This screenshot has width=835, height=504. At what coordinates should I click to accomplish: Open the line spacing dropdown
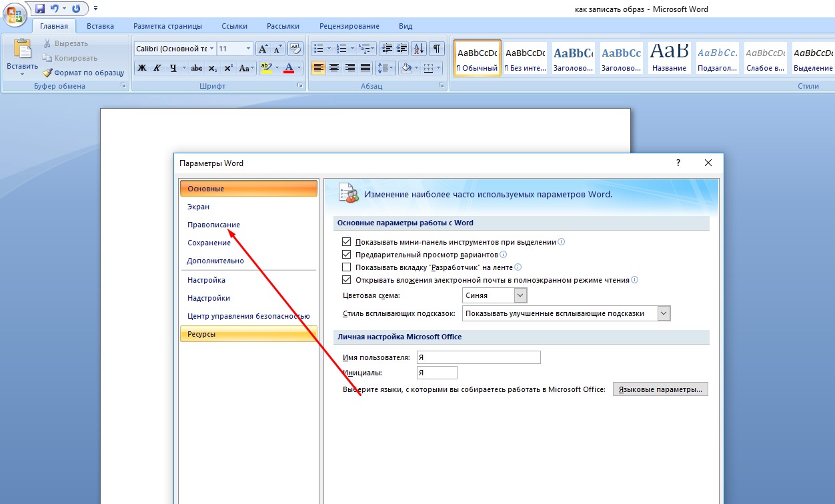(x=385, y=68)
